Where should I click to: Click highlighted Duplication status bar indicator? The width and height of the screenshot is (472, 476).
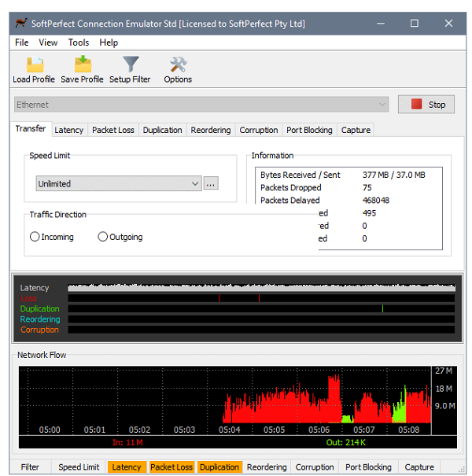[219, 467]
